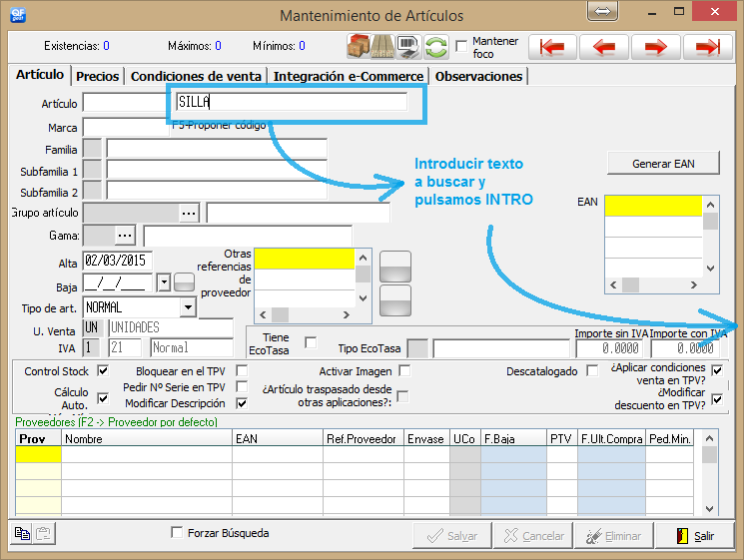The image size is (744, 560).
Task: Switch to the Artículo tab
Action: [x=40, y=75]
